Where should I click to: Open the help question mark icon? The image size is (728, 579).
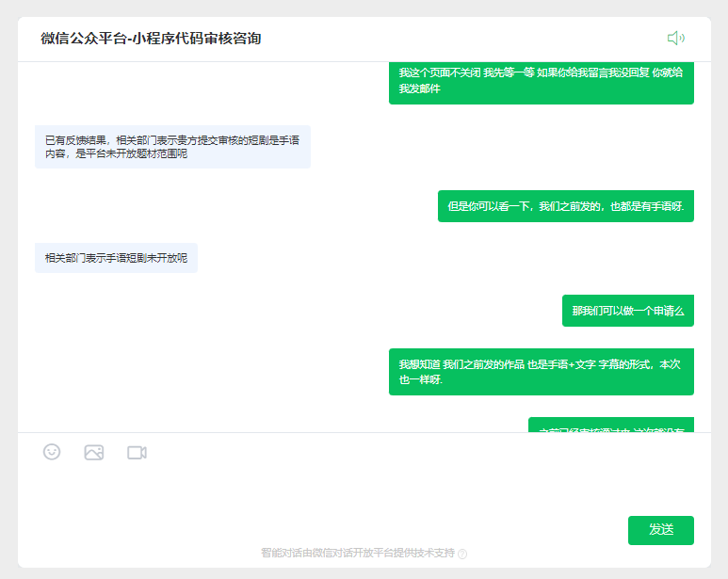(x=462, y=554)
